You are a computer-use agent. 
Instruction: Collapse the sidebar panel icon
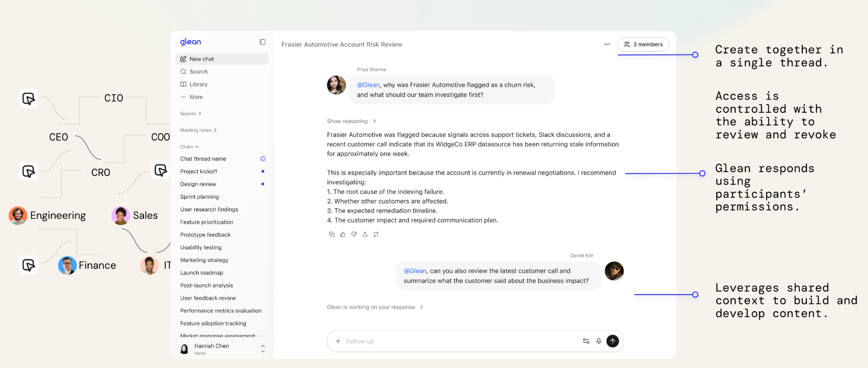(x=262, y=42)
